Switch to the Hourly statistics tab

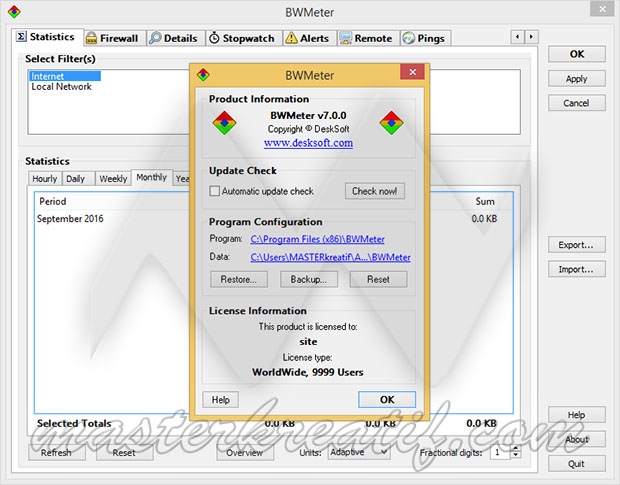click(45, 178)
